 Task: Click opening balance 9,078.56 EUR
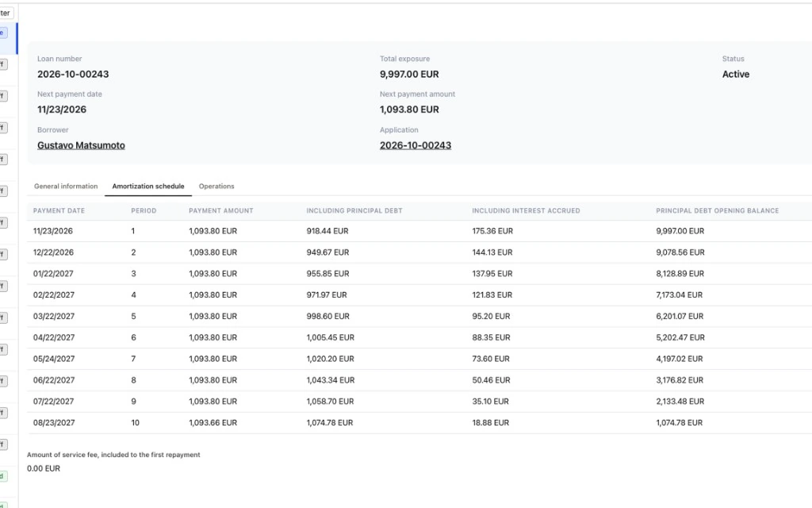[x=680, y=252]
